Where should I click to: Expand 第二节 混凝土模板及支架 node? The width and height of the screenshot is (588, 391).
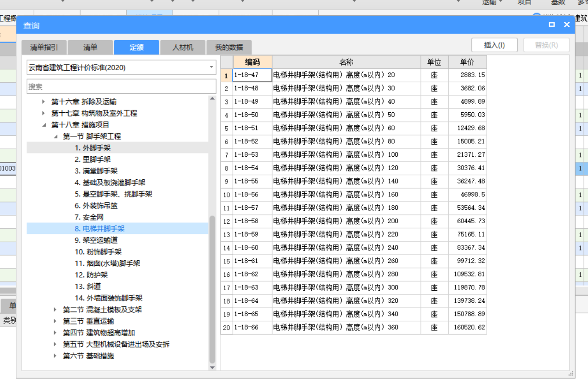(55, 310)
